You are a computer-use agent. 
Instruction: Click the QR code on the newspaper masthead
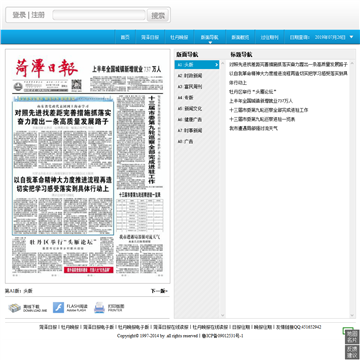point(77,85)
